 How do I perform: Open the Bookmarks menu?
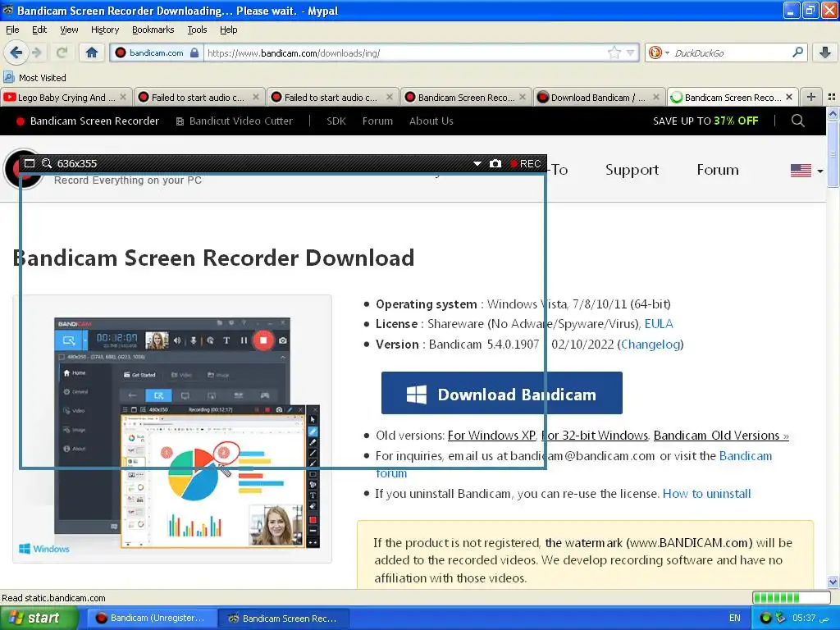tap(153, 30)
